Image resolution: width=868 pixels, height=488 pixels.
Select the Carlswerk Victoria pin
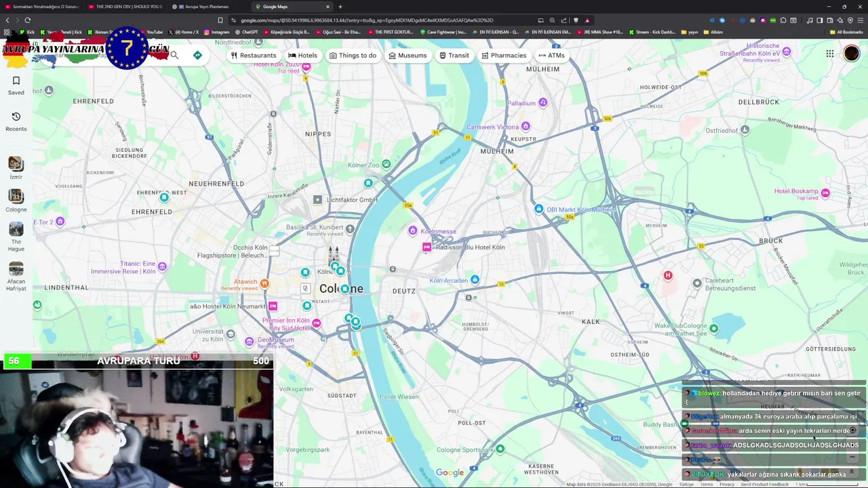click(526, 127)
